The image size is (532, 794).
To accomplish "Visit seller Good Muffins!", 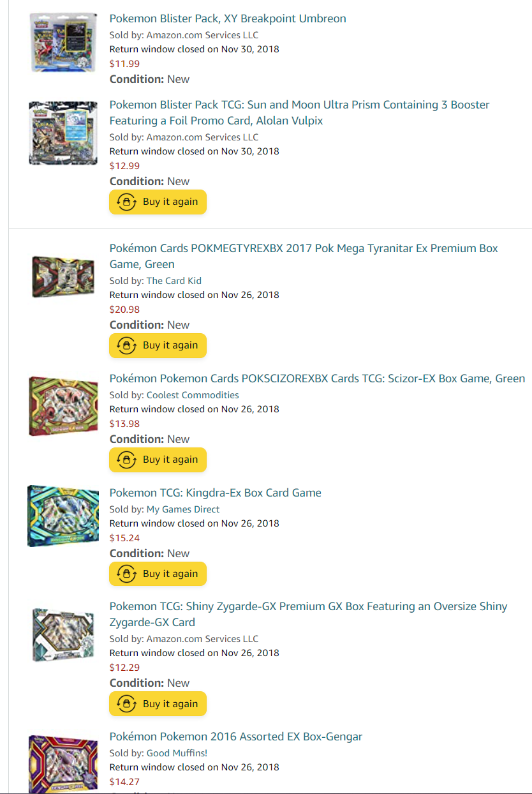I will [x=177, y=753].
